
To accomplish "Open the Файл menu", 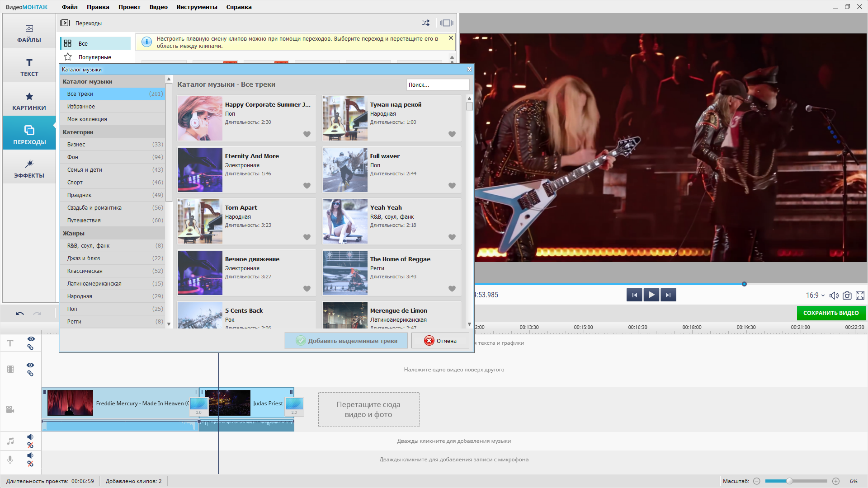I will pos(70,7).
